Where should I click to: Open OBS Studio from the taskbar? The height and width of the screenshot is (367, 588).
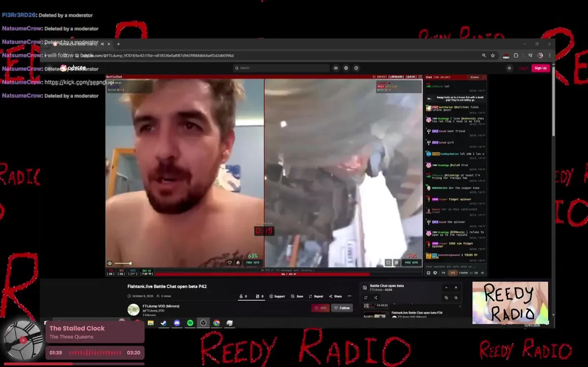point(203,323)
